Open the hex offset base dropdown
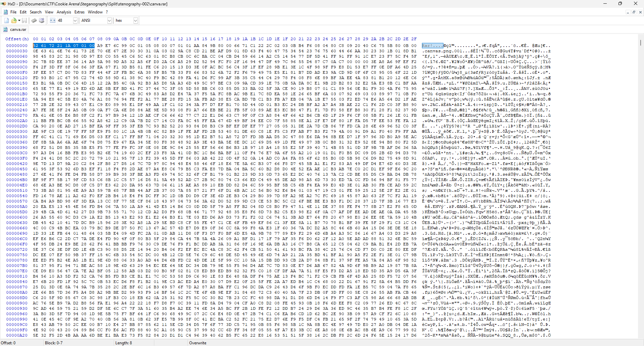This screenshot has height=346, width=644. pos(136,20)
